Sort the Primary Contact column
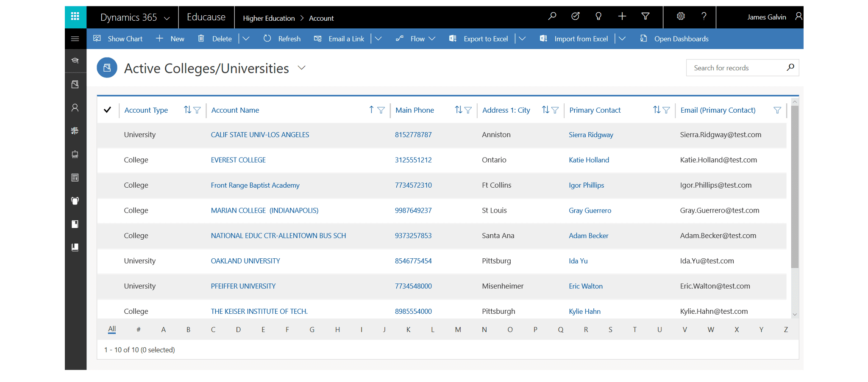This screenshot has width=868, height=382. [657, 110]
